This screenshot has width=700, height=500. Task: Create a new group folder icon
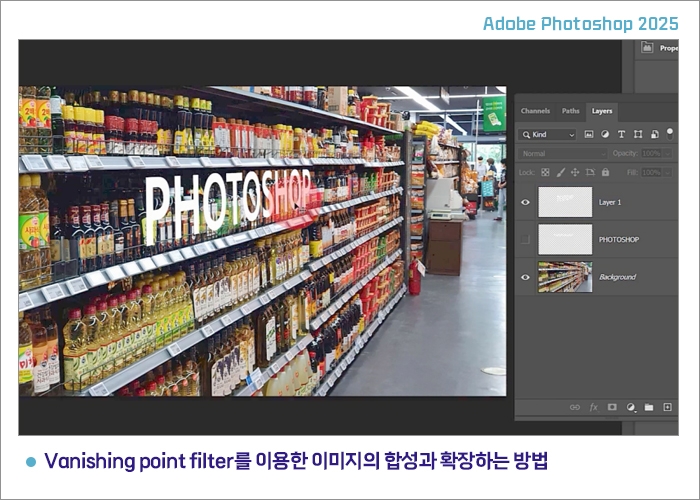coord(649,407)
